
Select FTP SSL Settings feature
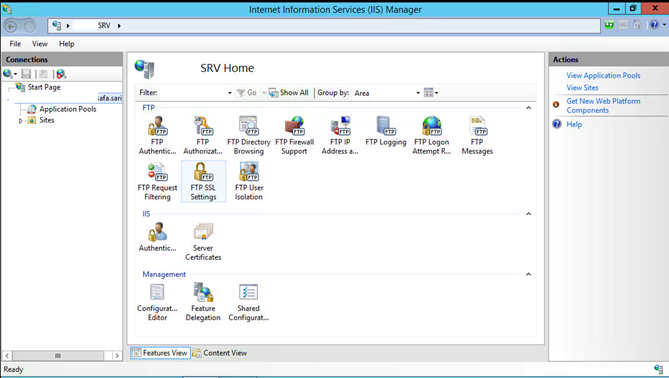click(x=203, y=181)
